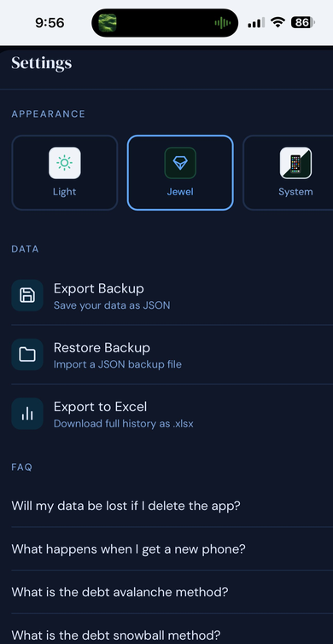Tap the FAQ section header
The image size is (333, 644).
coord(22,467)
